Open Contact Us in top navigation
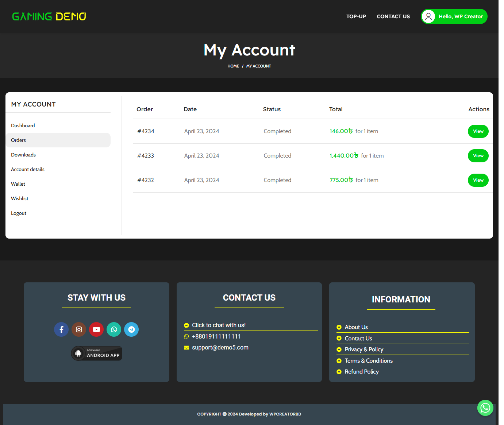Viewport: 504px width, 425px height. 393,16
